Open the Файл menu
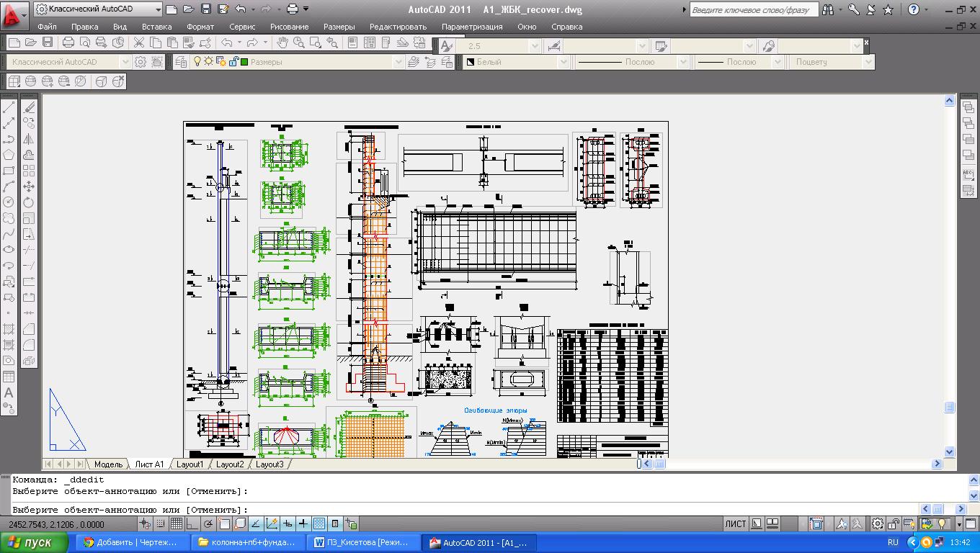Image resolution: width=980 pixels, height=553 pixels. coord(47,27)
